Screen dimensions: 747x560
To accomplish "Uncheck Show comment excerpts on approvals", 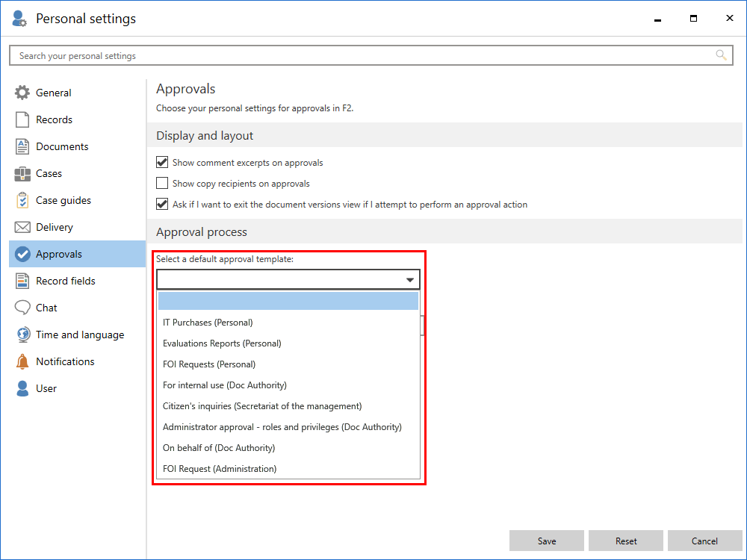I will [162, 162].
